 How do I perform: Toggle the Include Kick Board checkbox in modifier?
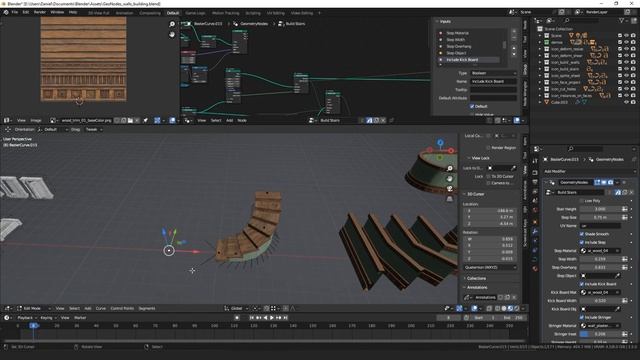point(582,284)
